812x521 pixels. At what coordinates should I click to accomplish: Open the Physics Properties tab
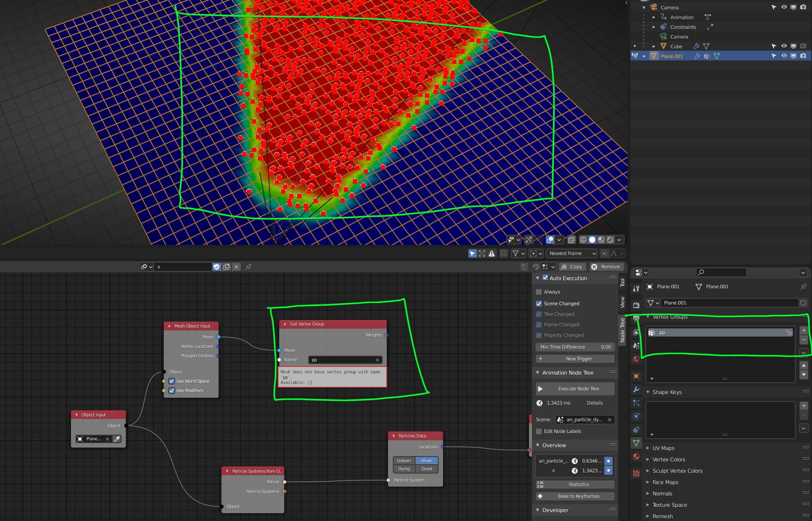[636, 415]
